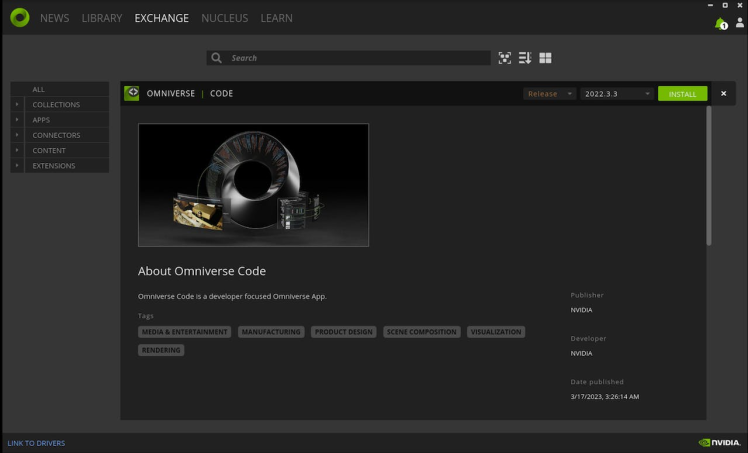
Task: Click the RENDERING tag
Action: 161,350
